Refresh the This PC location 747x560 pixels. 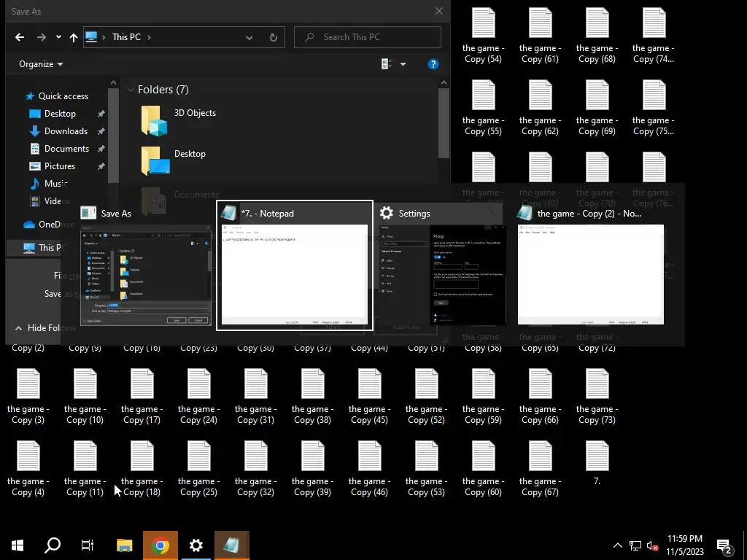(x=273, y=37)
